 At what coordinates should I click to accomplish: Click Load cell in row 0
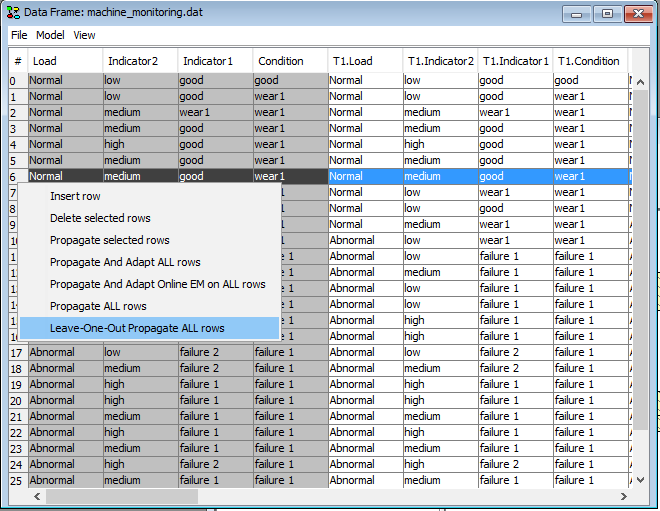pos(66,80)
